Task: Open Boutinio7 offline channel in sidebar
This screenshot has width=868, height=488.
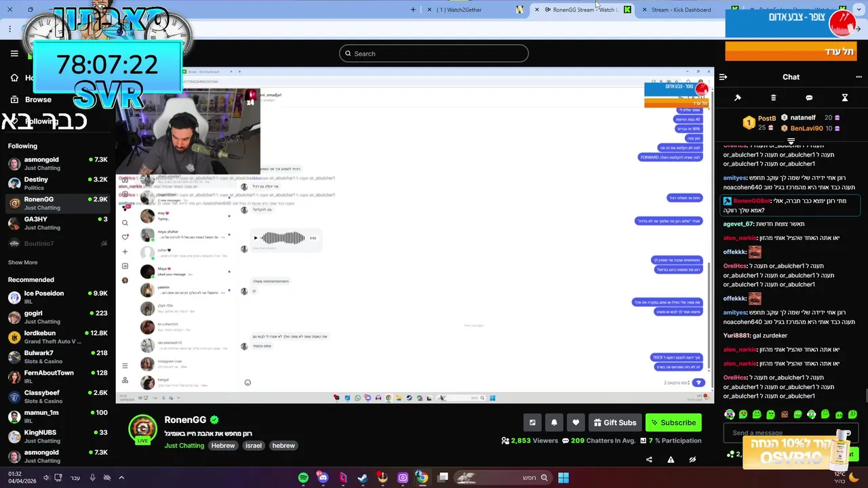Action: [x=58, y=243]
